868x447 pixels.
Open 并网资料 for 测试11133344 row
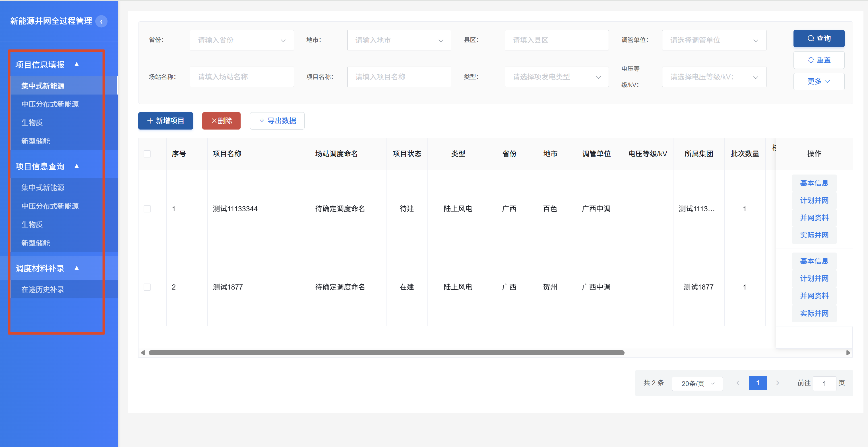814,218
